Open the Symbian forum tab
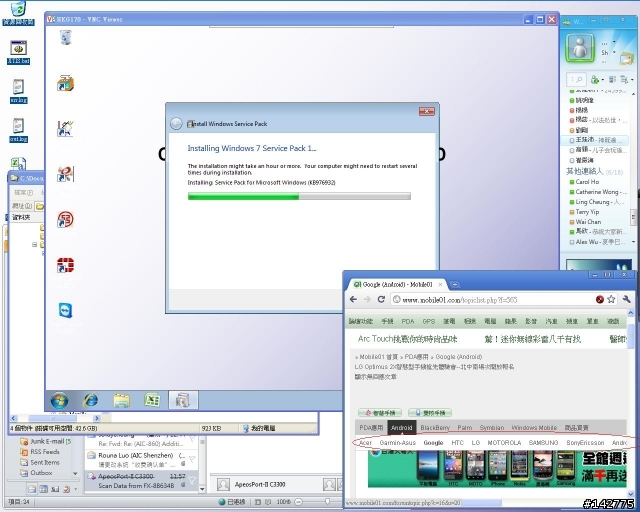 click(x=492, y=427)
